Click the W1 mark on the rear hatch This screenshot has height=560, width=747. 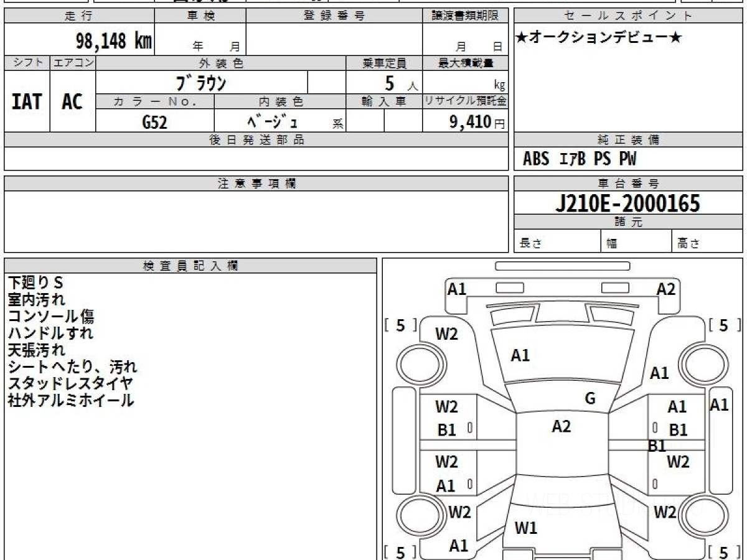526,528
